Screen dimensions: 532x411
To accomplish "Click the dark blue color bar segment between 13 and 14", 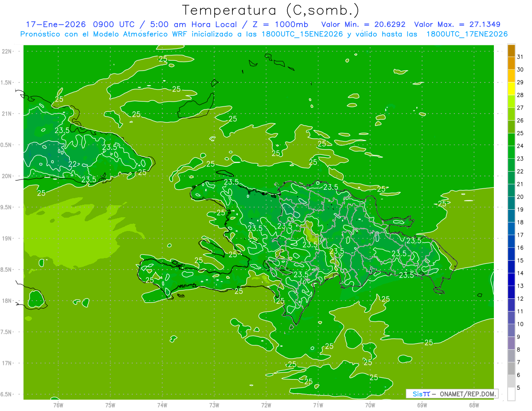I will 511,279.
